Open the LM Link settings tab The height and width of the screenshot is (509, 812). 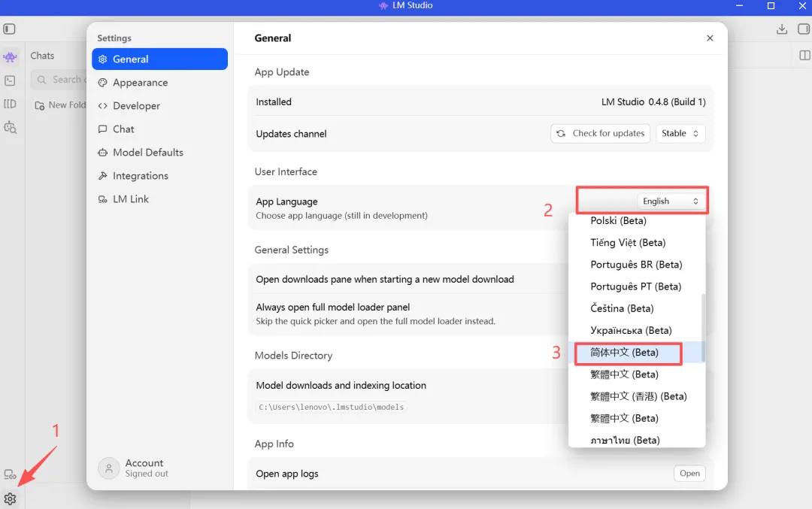159,198
